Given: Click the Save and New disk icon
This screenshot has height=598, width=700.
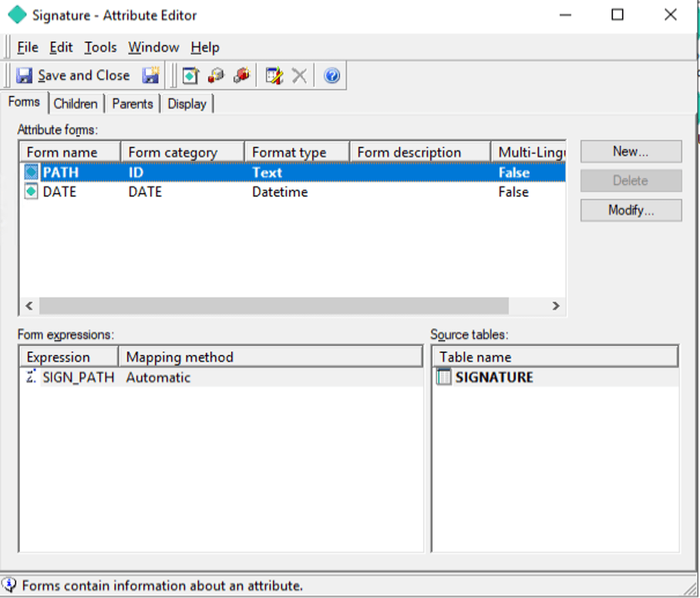Looking at the screenshot, I should point(151,76).
